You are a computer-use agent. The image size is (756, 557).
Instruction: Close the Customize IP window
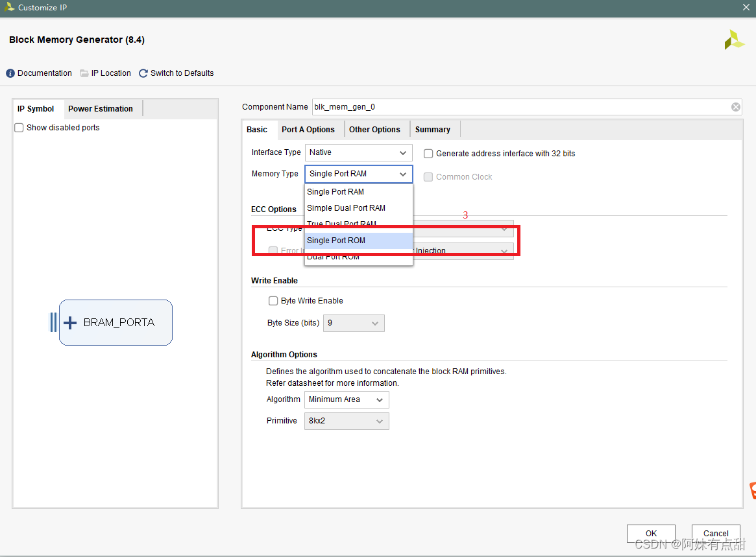[x=746, y=7]
